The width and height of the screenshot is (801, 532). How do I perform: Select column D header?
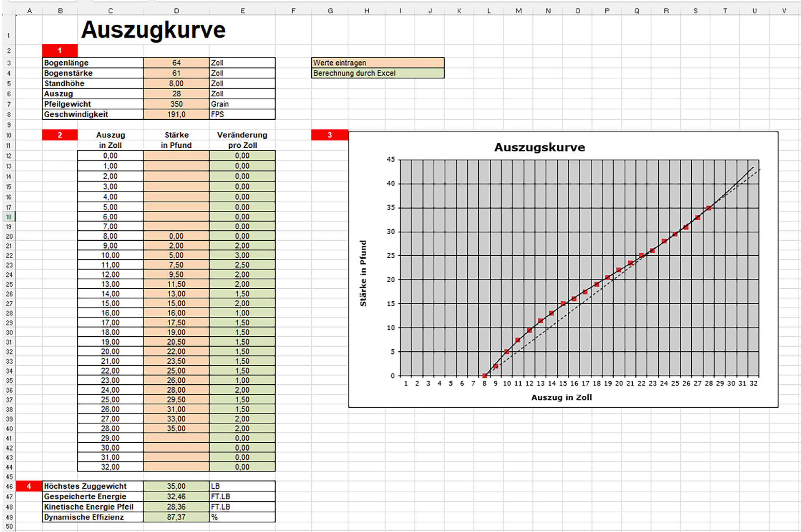(x=176, y=11)
